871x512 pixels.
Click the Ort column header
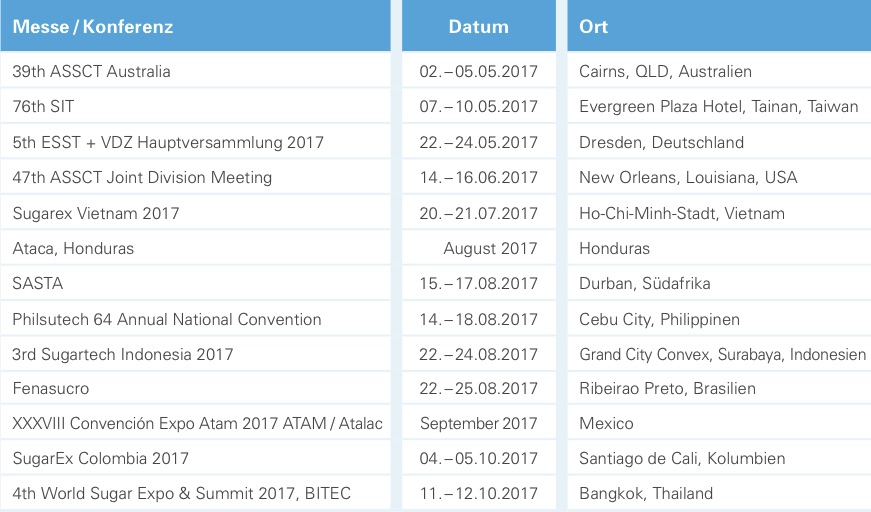[x=593, y=27]
